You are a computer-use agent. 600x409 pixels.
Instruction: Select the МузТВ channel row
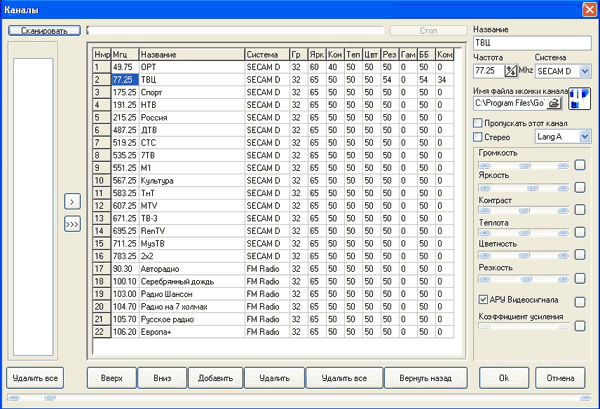coord(273,244)
